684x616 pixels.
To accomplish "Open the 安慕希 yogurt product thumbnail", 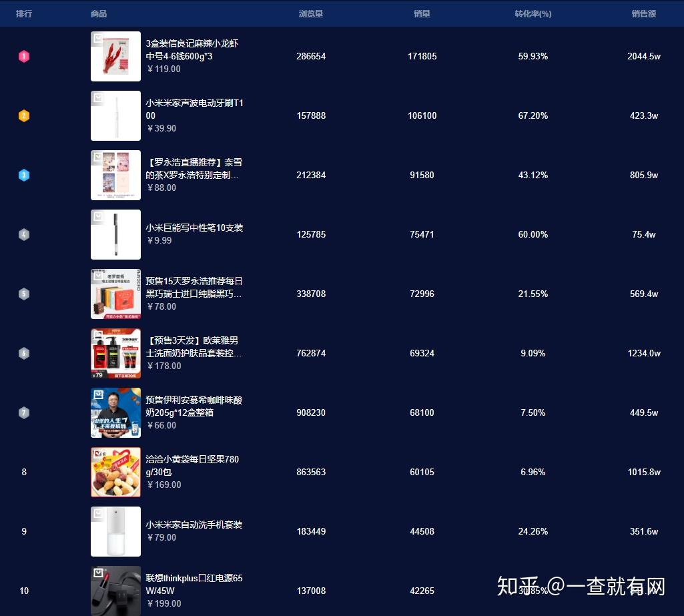I will pos(115,412).
